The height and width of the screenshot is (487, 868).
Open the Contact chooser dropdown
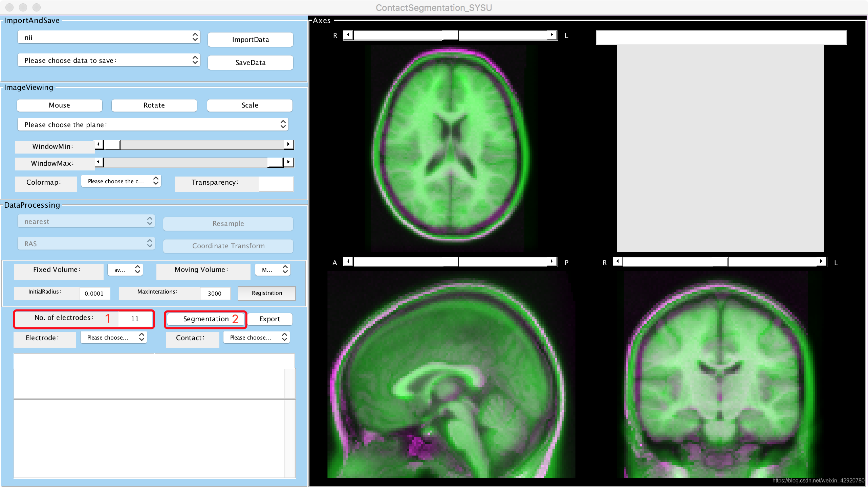pyautogui.click(x=257, y=337)
